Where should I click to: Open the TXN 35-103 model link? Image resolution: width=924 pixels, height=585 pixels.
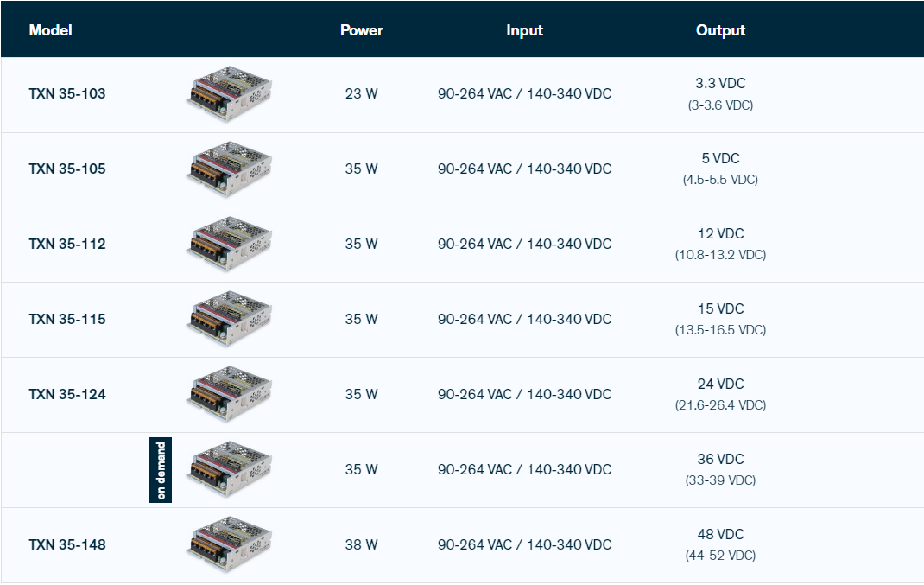tap(67, 94)
